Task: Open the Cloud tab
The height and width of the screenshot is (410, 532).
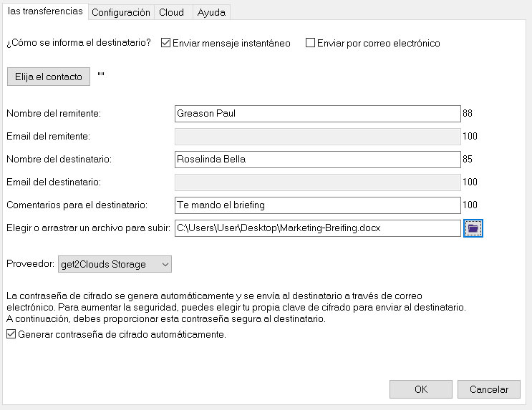Action: pyautogui.click(x=171, y=12)
